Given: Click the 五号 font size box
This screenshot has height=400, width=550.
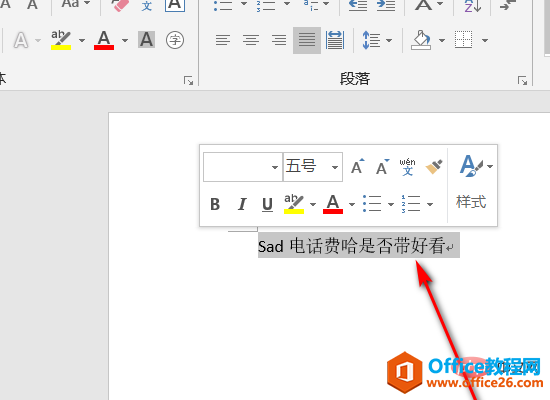Looking at the screenshot, I should (313, 167).
